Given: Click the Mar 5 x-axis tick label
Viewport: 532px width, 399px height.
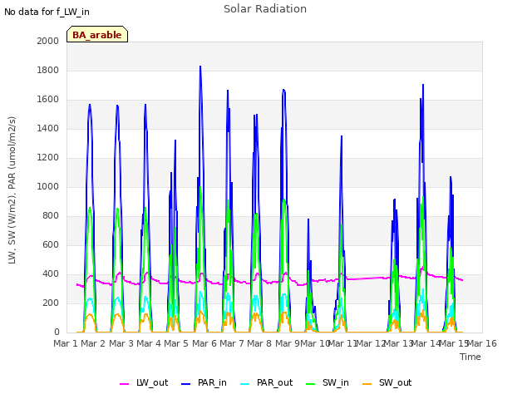Looking at the screenshot, I should pos(176,343).
